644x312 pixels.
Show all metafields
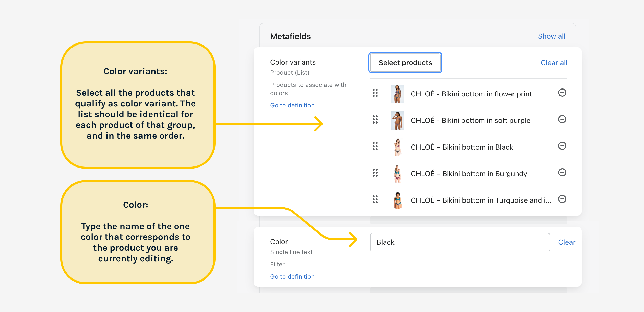click(x=552, y=36)
